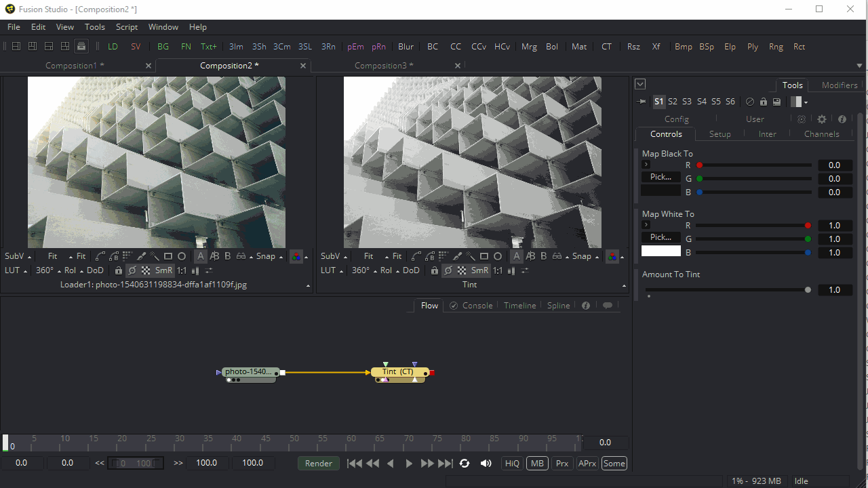Click the swap arrows icon in right viewer

point(525,270)
